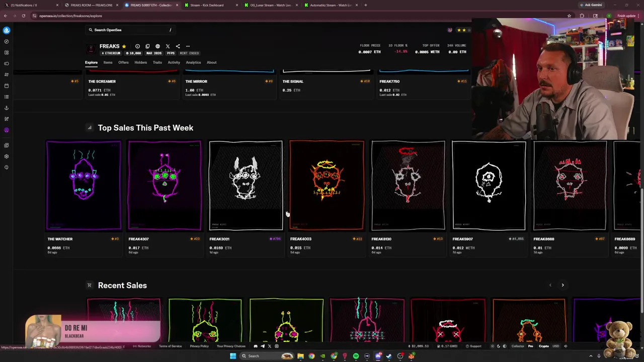Open THE WATCHER NFT thumbnail
The image size is (644, 362).
[84, 186]
